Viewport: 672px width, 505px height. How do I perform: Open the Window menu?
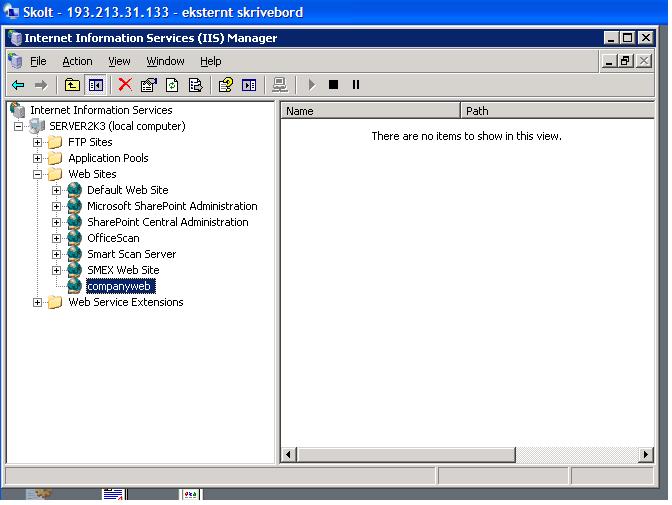[x=165, y=61]
